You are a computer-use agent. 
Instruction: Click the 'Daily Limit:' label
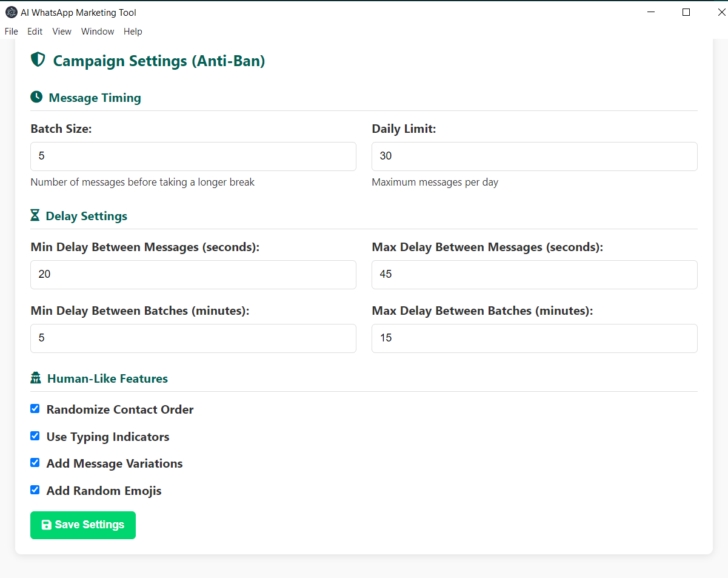(x=404, y=129)
